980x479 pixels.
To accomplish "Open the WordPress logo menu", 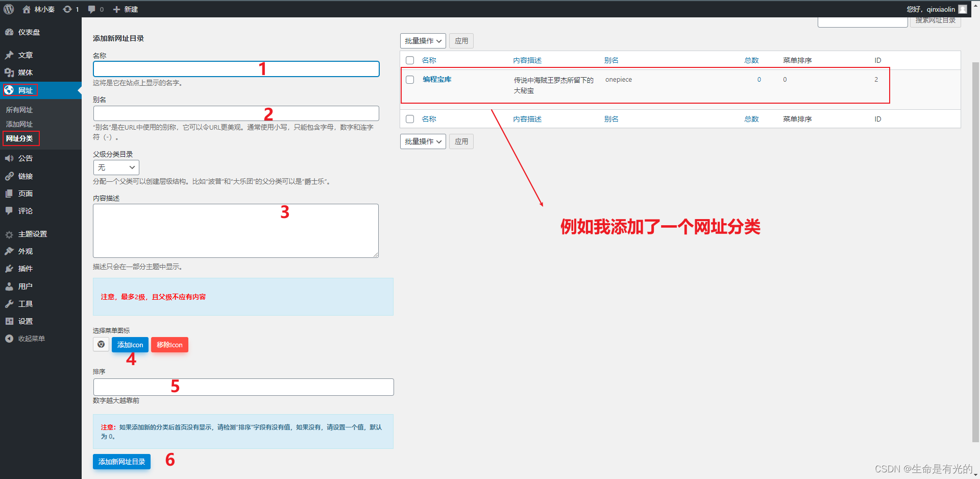I will (x=9, y=9).
